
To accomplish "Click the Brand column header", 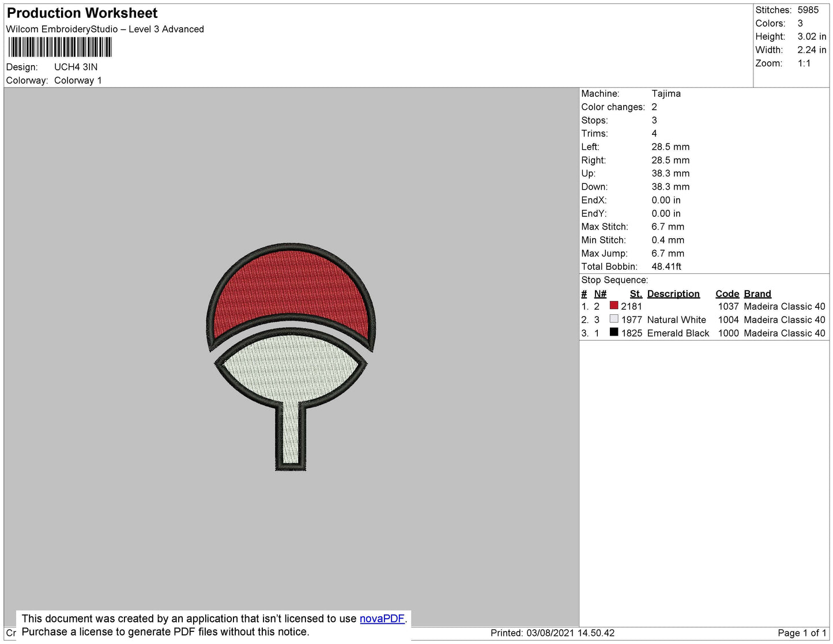I will 757,293.
